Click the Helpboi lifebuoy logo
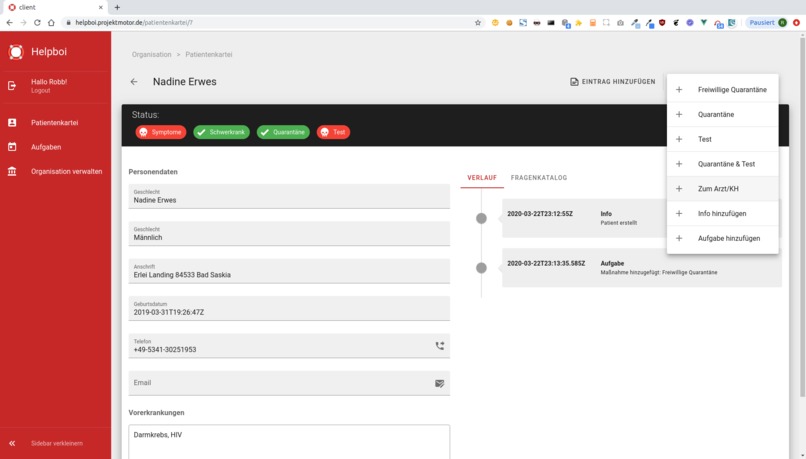This screenshot has height=459, width=806. tap(16, 52)
